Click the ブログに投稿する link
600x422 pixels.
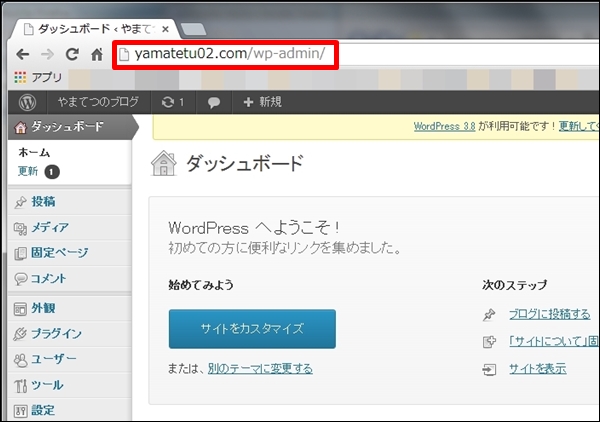(549, 314)
